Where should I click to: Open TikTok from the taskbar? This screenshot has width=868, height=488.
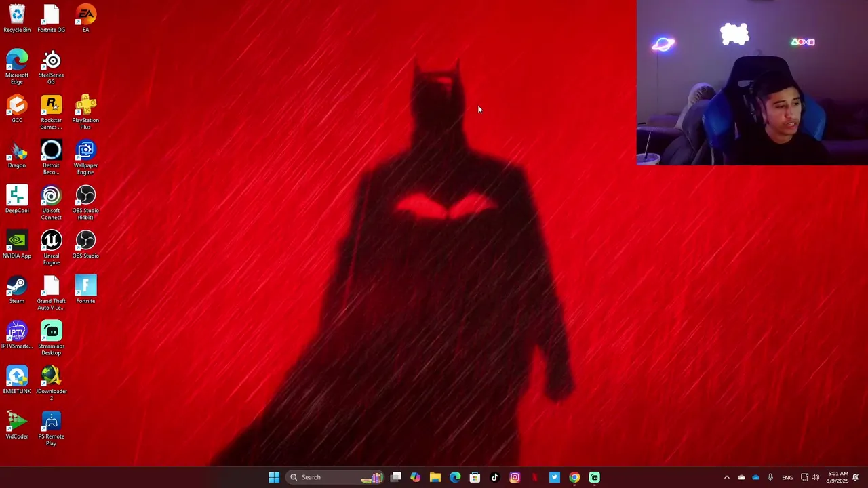(495, 477)
